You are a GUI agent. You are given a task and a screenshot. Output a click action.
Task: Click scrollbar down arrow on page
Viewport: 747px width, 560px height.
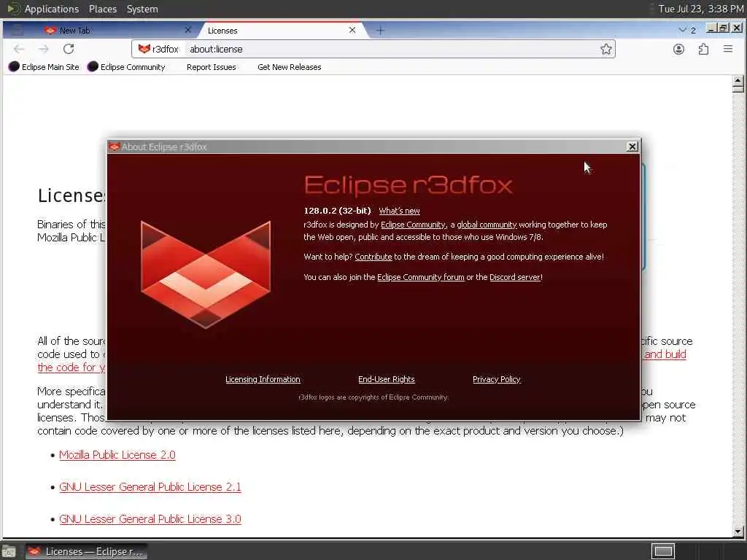pos(738,532)
